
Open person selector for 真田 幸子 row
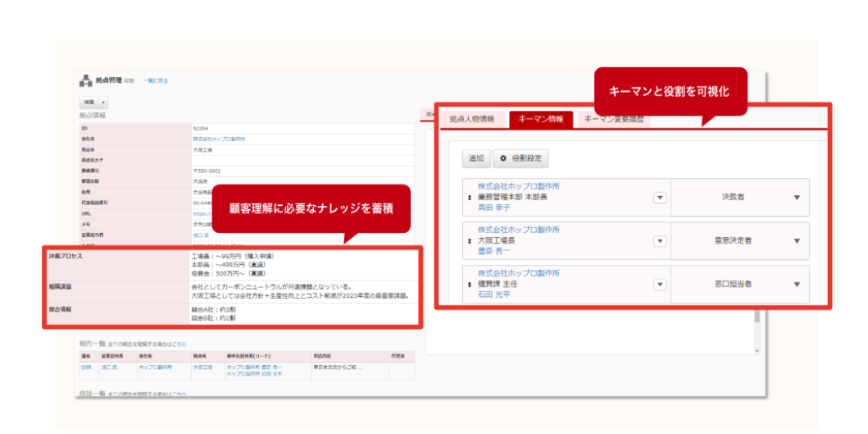pos(659,198)
